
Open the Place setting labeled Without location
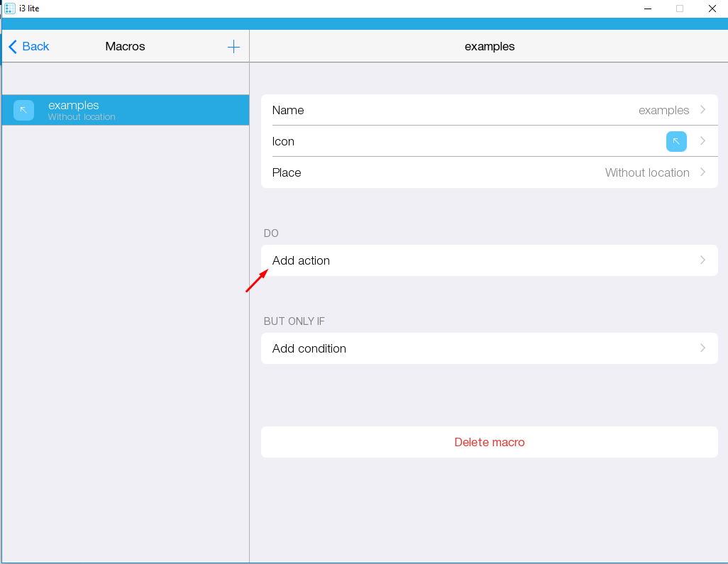point(646,172)
